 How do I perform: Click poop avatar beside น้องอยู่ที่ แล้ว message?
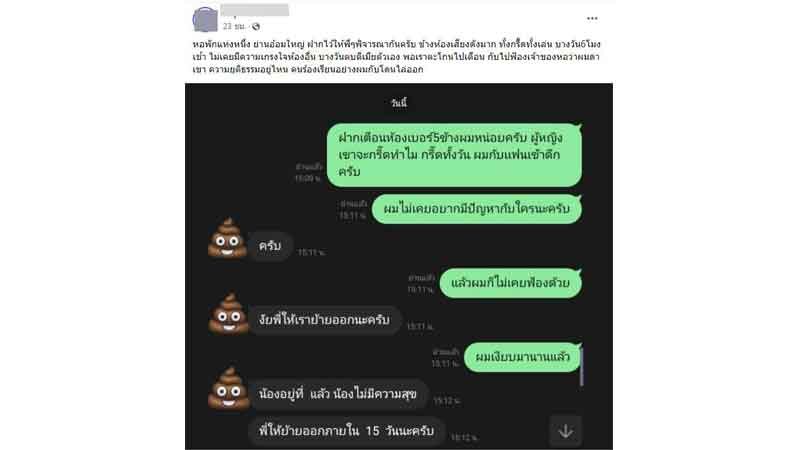click(x=229, y=388)
